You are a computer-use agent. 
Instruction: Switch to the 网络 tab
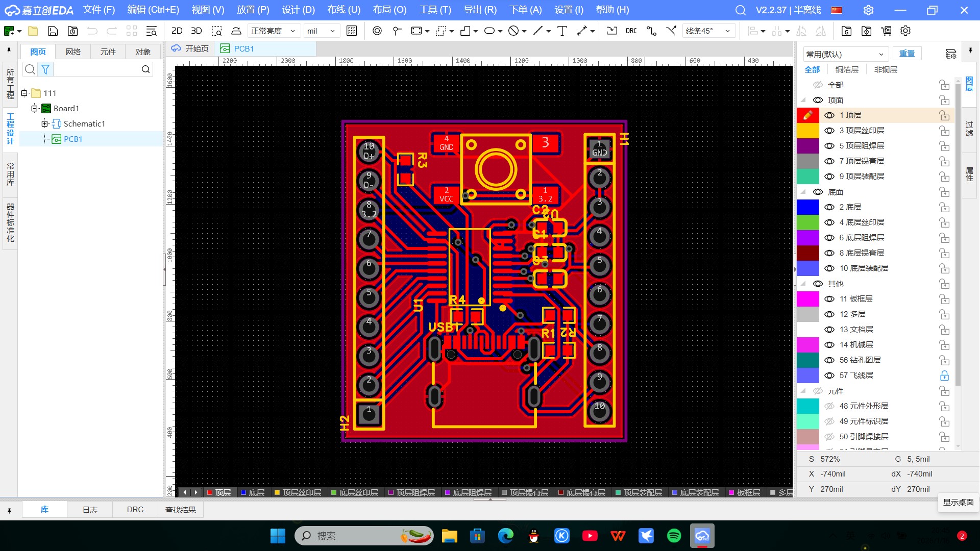pyautogui.click(x=73, y=52)
